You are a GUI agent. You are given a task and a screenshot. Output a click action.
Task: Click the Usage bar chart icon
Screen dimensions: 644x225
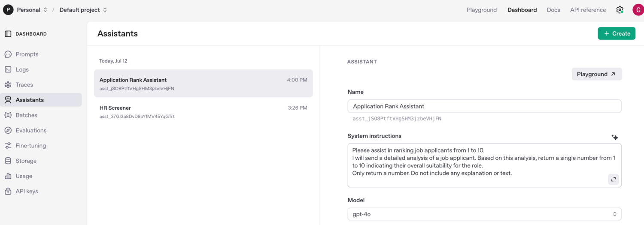click(8, 176)
